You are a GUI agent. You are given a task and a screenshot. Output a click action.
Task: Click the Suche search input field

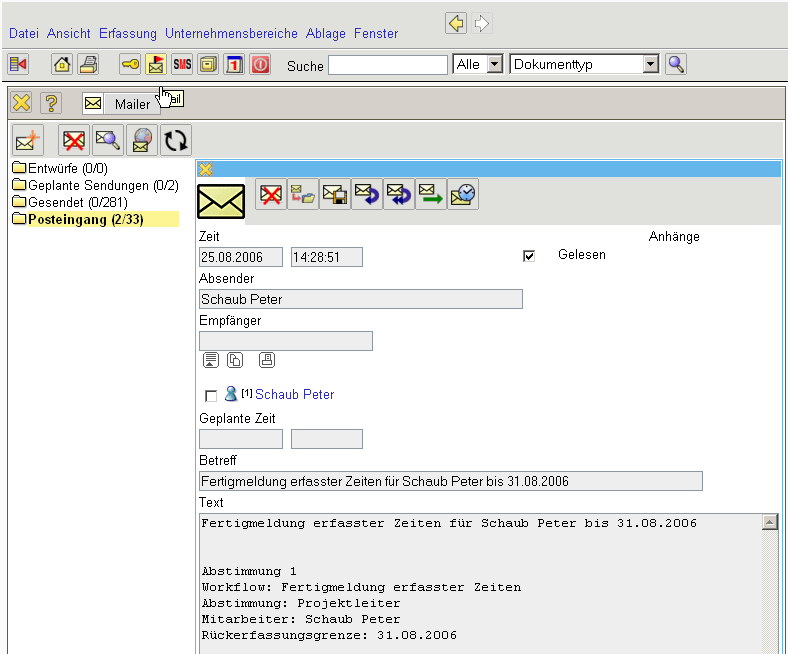[388, 65]
